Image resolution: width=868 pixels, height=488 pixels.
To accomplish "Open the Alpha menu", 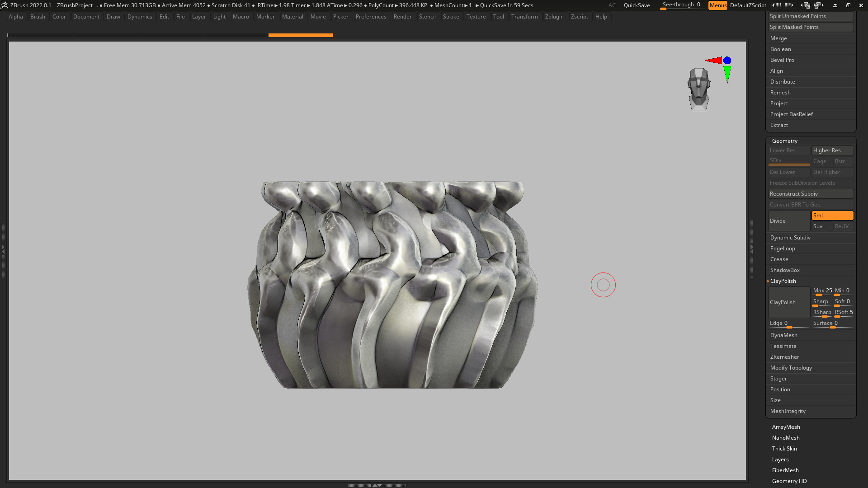I will (16, 17).
